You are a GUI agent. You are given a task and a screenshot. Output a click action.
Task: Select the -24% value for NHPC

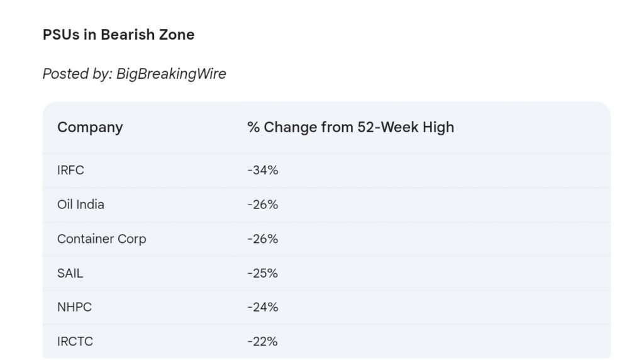[x=262, y=307]
